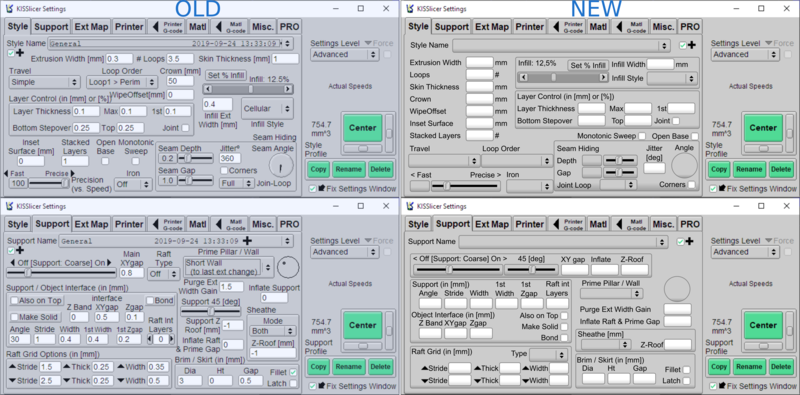800x395 pixels.
Task: Click the left arrow before Fast in OLD Style window
Action: pos(6,174)
